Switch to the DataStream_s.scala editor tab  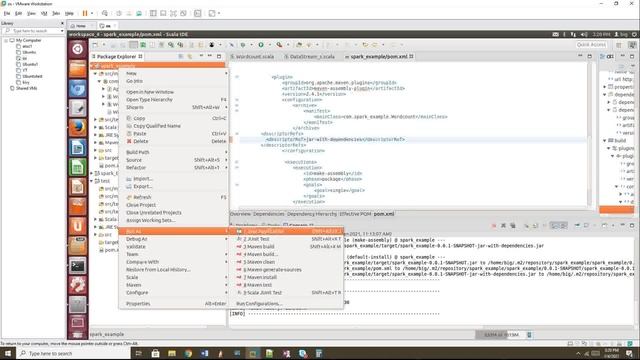point(310,56)
